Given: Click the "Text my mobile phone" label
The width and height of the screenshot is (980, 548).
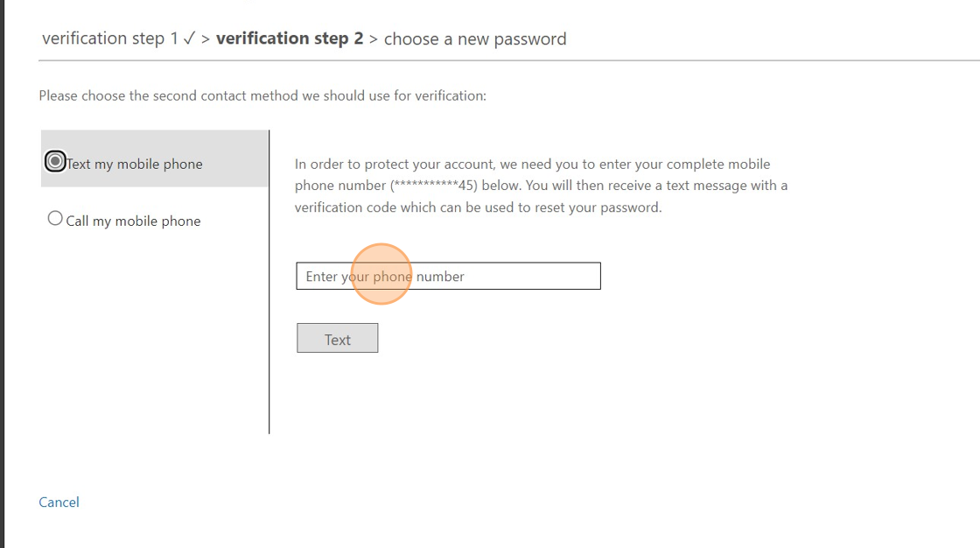Looking at the screenshot, I should tap(135, 164).
